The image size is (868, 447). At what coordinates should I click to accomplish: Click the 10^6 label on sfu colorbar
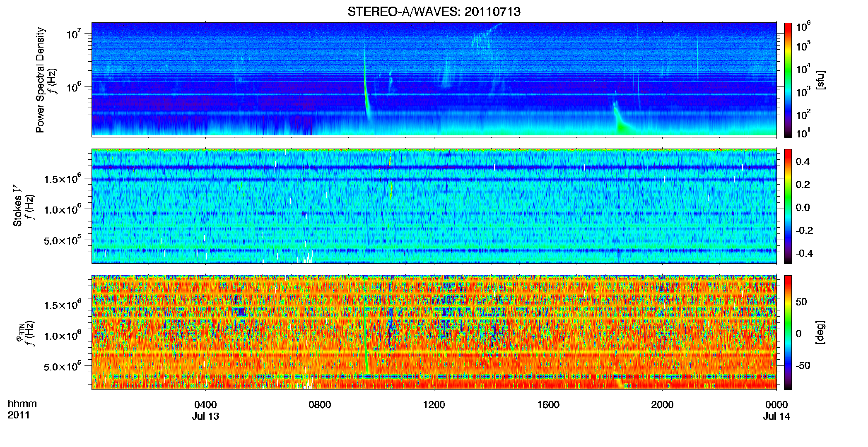[803, 26]
